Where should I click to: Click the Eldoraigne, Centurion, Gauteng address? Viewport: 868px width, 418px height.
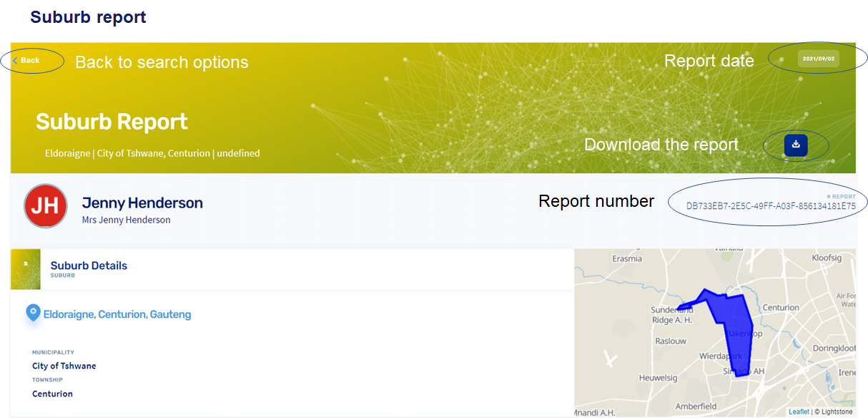117,314
